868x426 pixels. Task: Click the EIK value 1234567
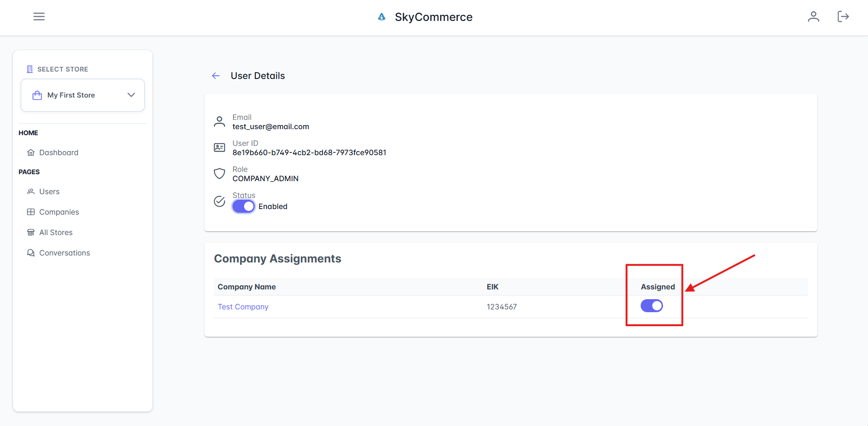[502, 307]
